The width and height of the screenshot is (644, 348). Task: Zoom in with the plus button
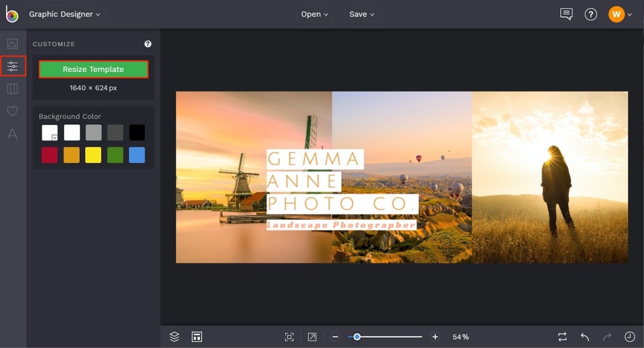[x=435, y=337]
